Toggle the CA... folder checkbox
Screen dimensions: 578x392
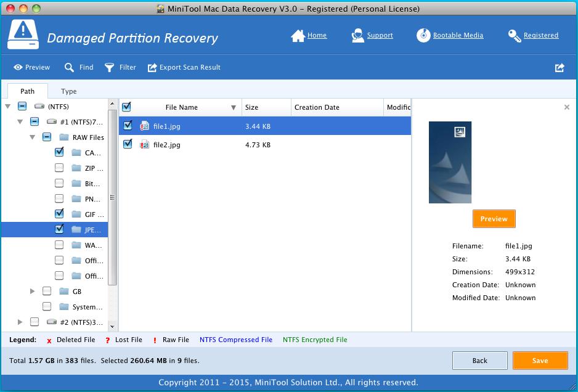click(x=59, y=152)
